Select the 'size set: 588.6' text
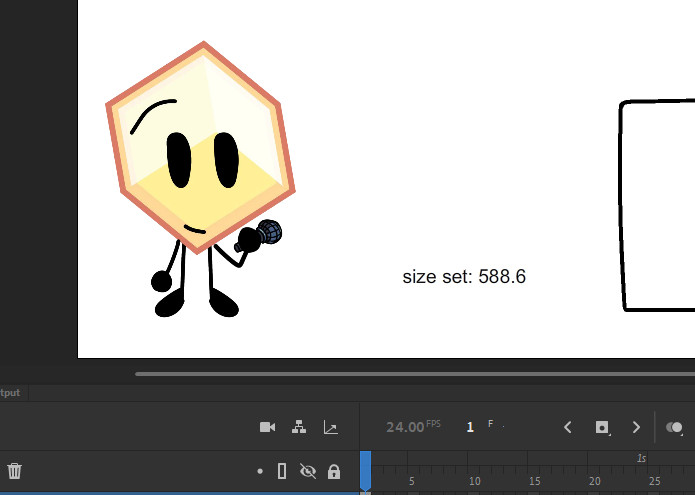This screenshot has width=695, height=495. [464, 277]
